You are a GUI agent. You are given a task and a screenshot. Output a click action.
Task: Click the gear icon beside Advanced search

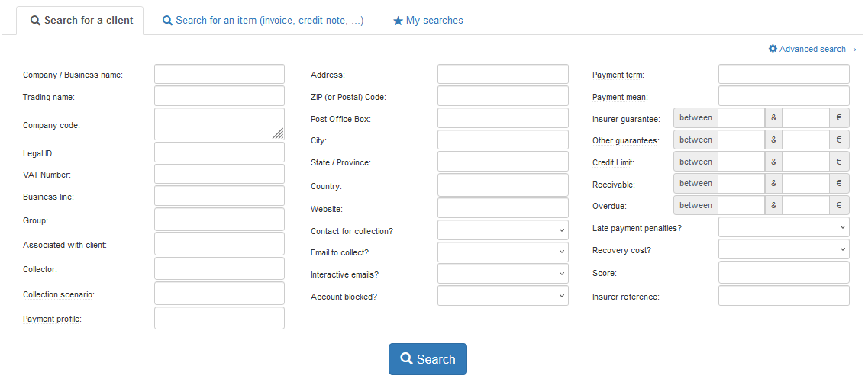(x=773, y=49)
